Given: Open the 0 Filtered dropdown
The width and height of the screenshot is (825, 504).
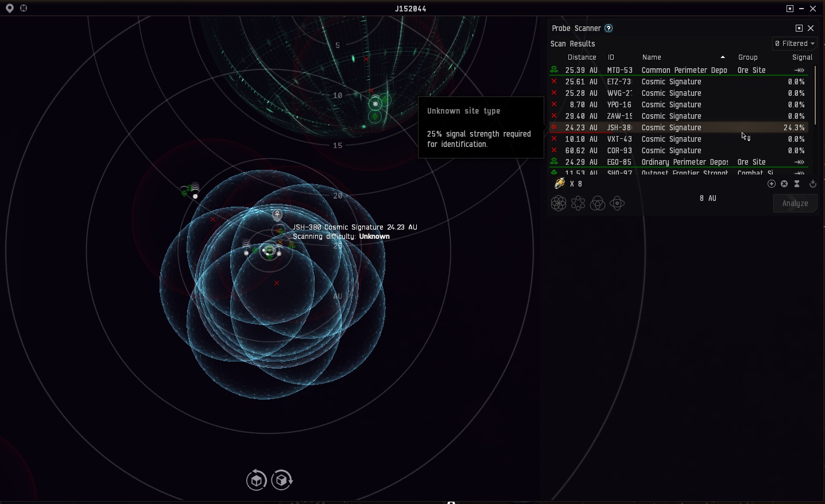Looking at the screenshot, I should (795, 44).
